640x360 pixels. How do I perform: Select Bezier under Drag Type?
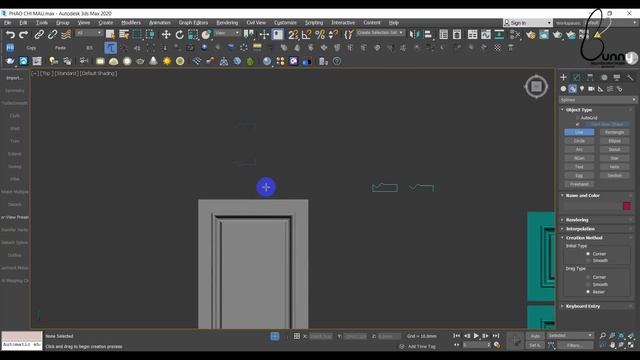pos(588,292)
